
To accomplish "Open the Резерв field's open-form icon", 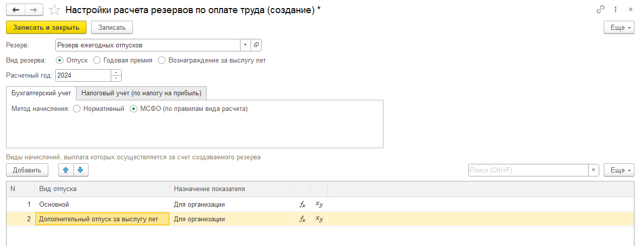I will point(256,45).
